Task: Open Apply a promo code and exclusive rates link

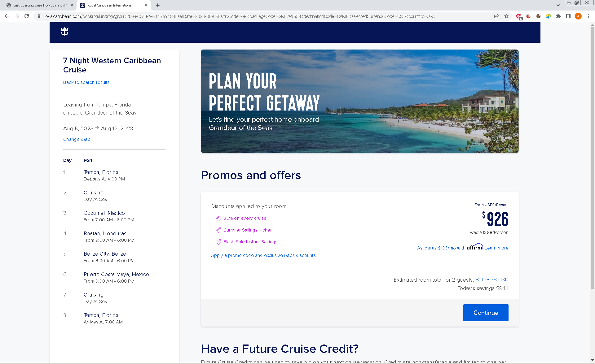Action: [x=263, y=255]
